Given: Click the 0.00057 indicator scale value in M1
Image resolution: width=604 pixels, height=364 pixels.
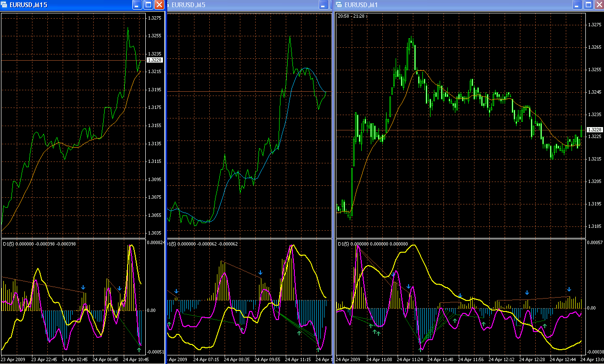Looking at the screenshot, I should (594, 243).
